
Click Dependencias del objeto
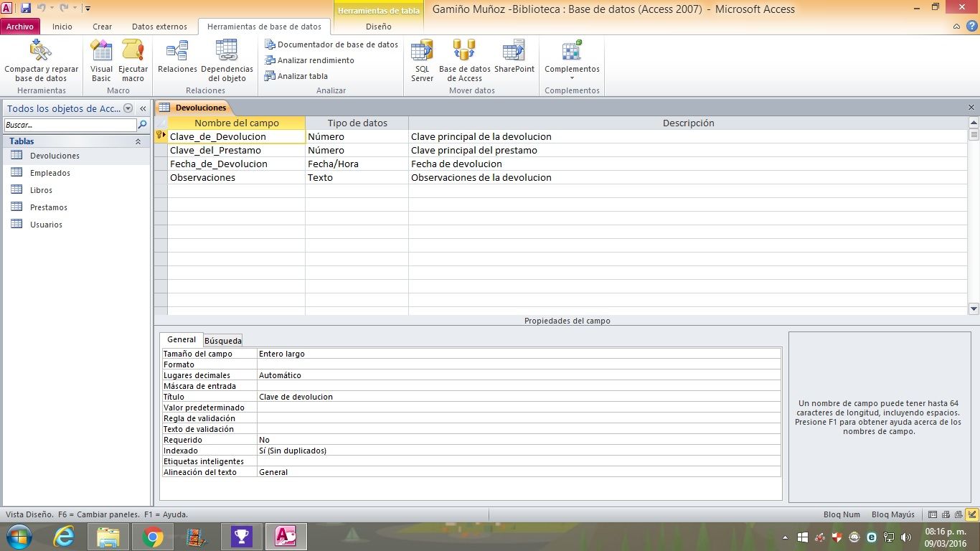click(227, 60)
